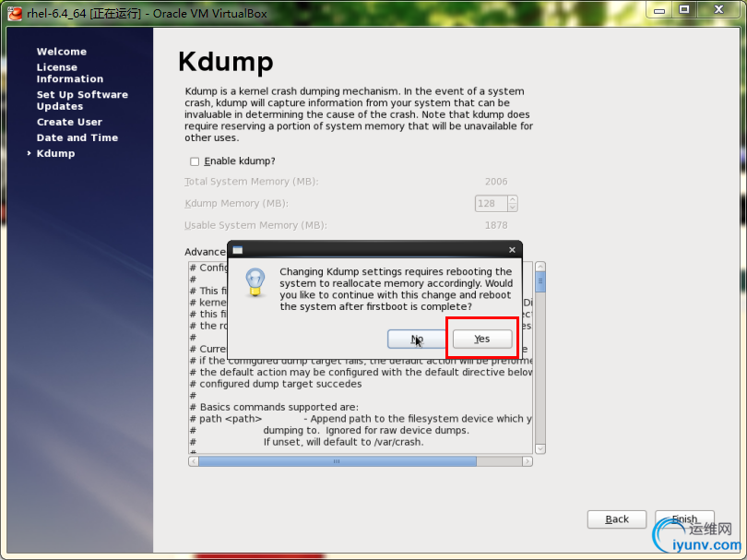Click the 'Total System Memory (MB):' label
This screenshot has height=560, width=747.
[252, 182]
